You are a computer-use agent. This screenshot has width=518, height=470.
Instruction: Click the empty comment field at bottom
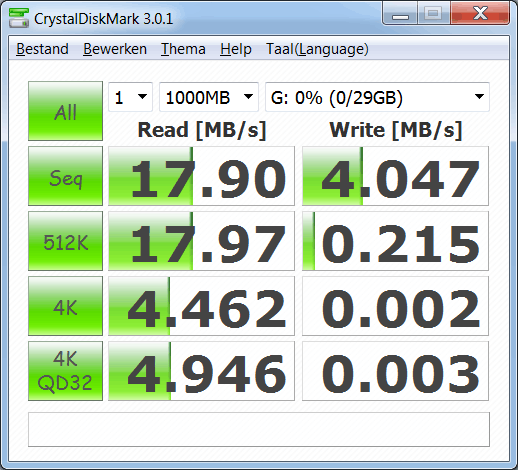pos(259,430)
